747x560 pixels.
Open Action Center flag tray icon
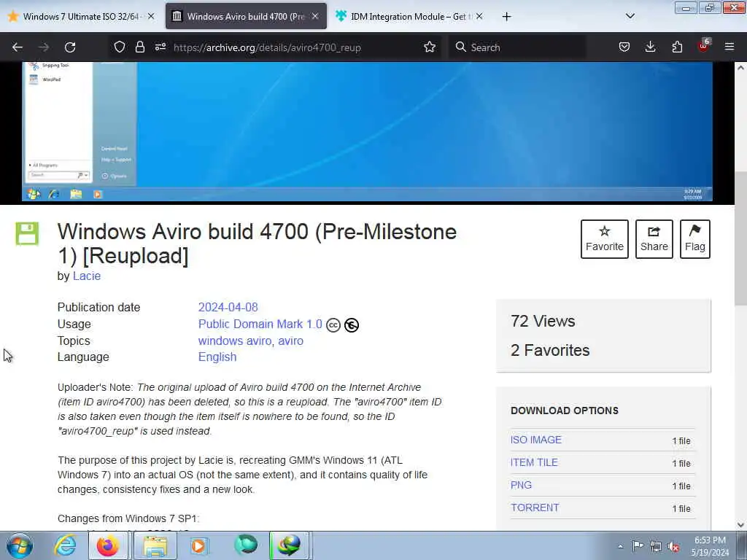click(x=638, y=546)
